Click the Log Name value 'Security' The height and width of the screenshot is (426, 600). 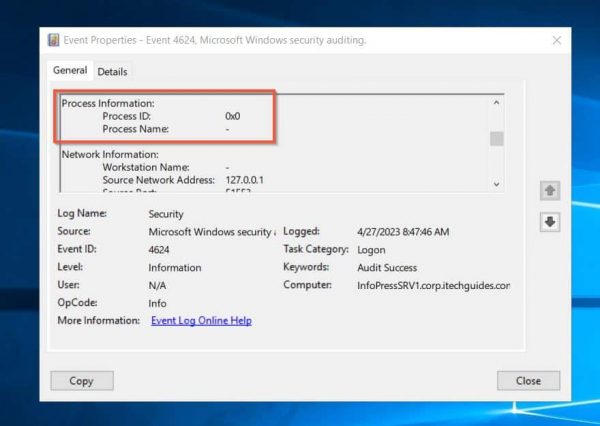tap(166, 214)
